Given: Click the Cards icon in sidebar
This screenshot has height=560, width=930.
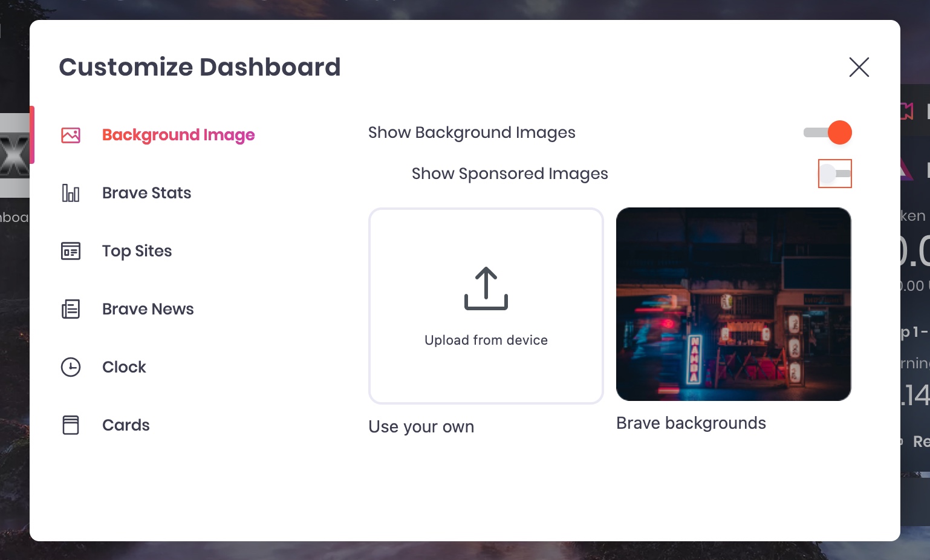Looking at the screenshot, I should pyautogui.click(x=71, y=425).
